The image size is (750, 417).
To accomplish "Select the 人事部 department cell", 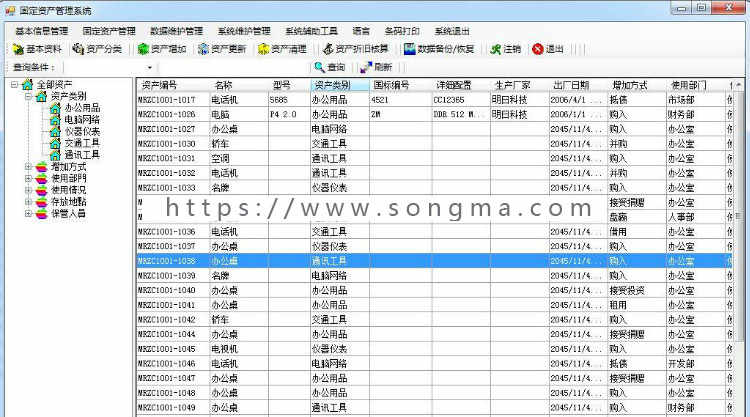I will coord(695,217).
